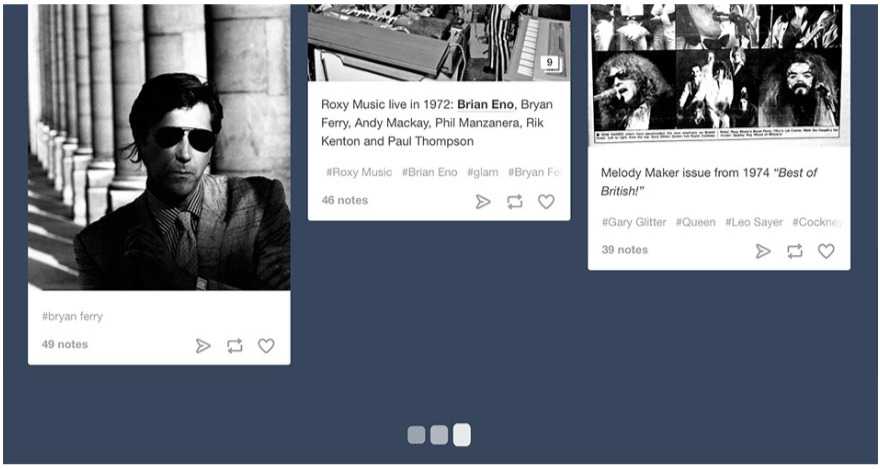Share the bryan ferry photo post
Screen dimensions: 880x469
(x=203, y=346)
